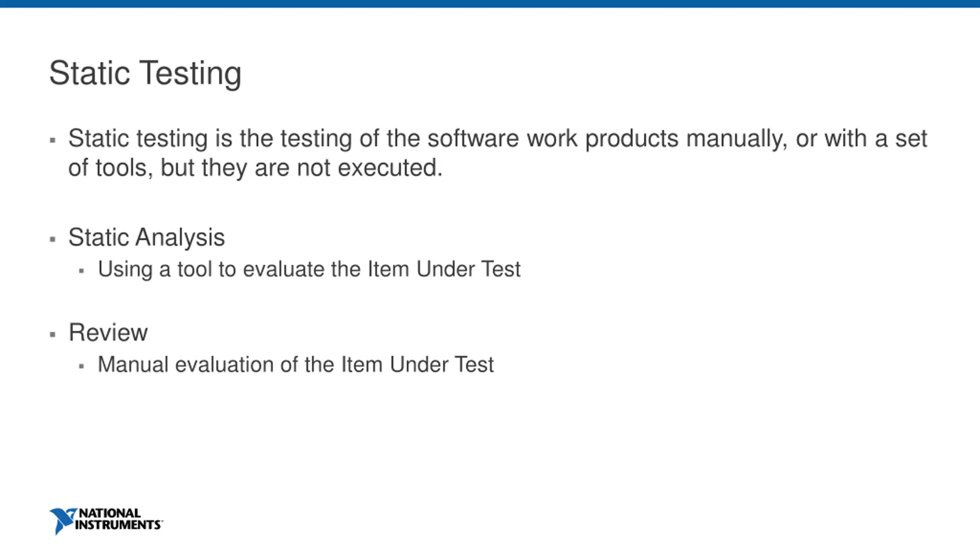Click the word 'software' in the first bullet
The image size is (980, 551).
(x=473, y=138)
